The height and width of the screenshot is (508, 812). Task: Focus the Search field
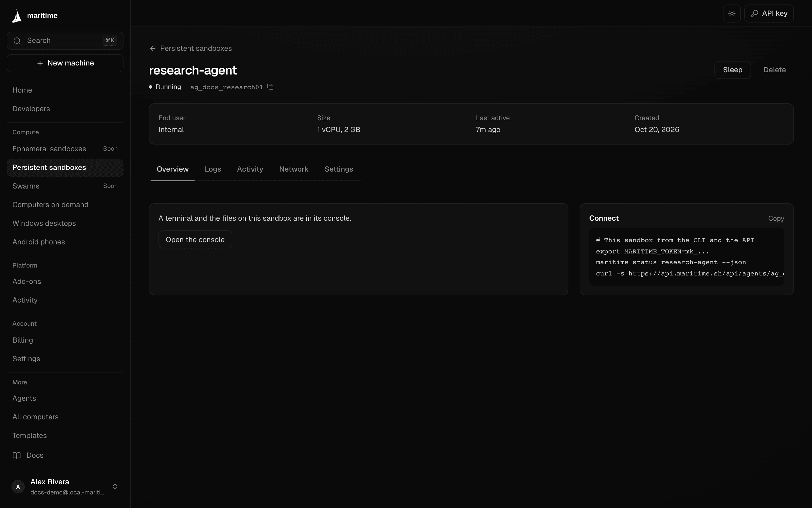65,41
